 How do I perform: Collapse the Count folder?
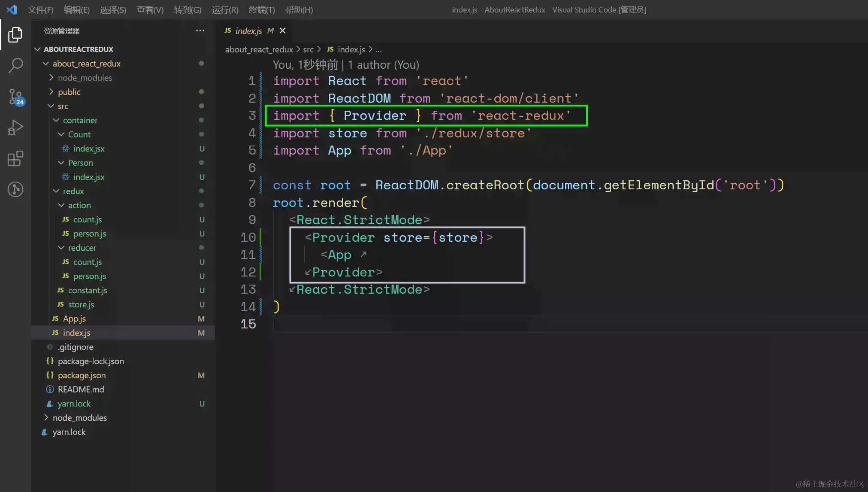click(61, 134)
